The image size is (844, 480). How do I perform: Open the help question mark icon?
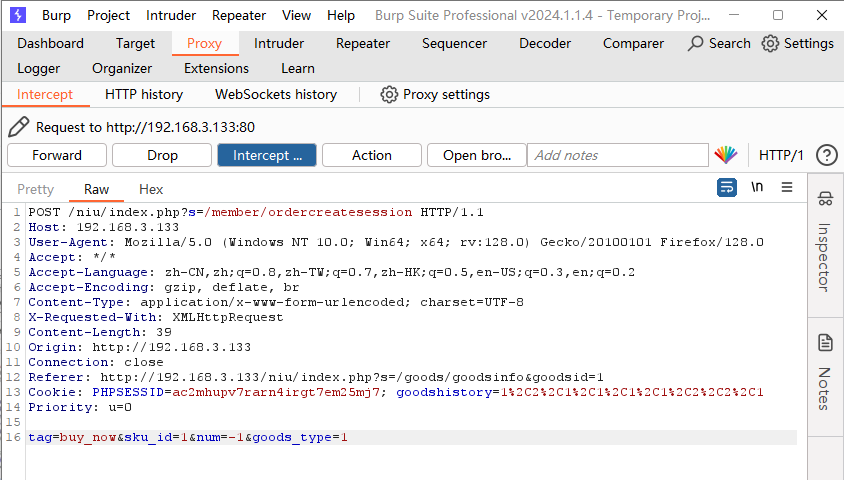(826, 155)
